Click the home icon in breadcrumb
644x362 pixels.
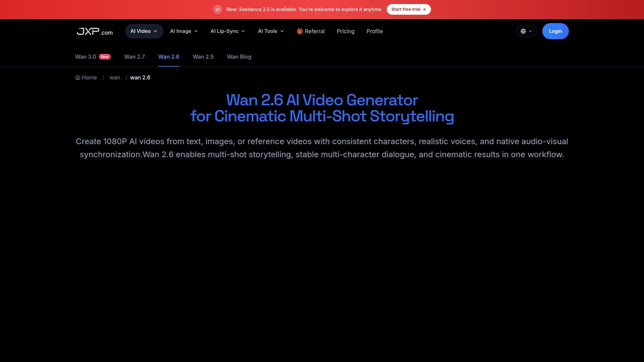click(x=78, y=77)
